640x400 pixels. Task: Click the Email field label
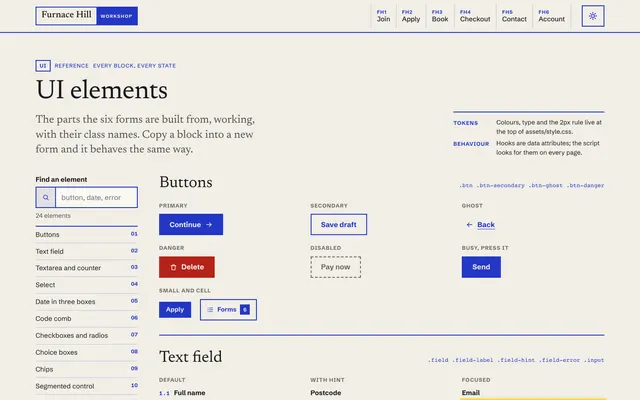click(471, 393)
